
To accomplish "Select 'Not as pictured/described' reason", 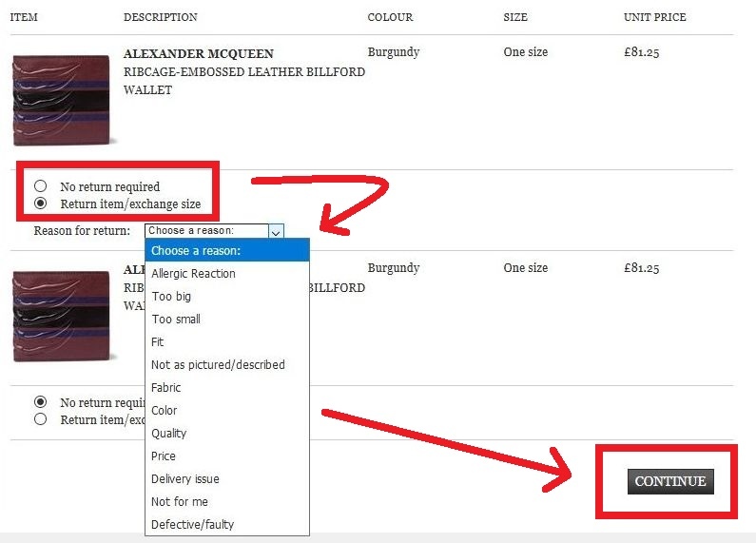I will point(227,364).
